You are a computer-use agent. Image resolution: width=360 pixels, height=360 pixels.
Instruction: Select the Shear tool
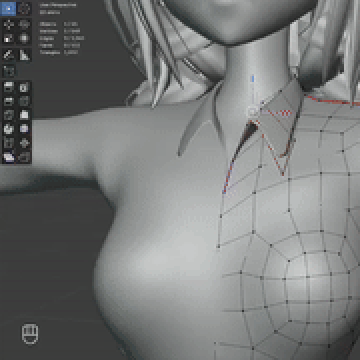[9, 157]
